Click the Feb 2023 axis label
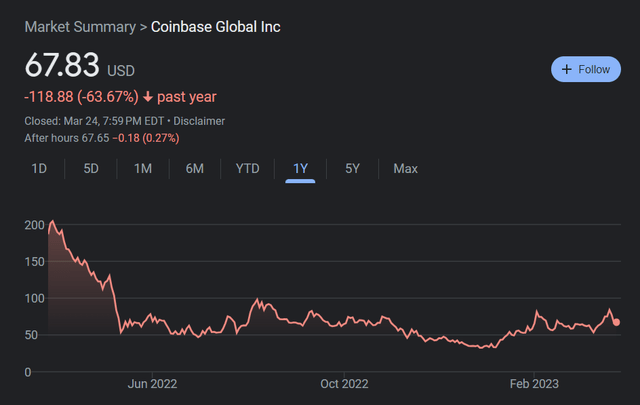 [534, 384]
